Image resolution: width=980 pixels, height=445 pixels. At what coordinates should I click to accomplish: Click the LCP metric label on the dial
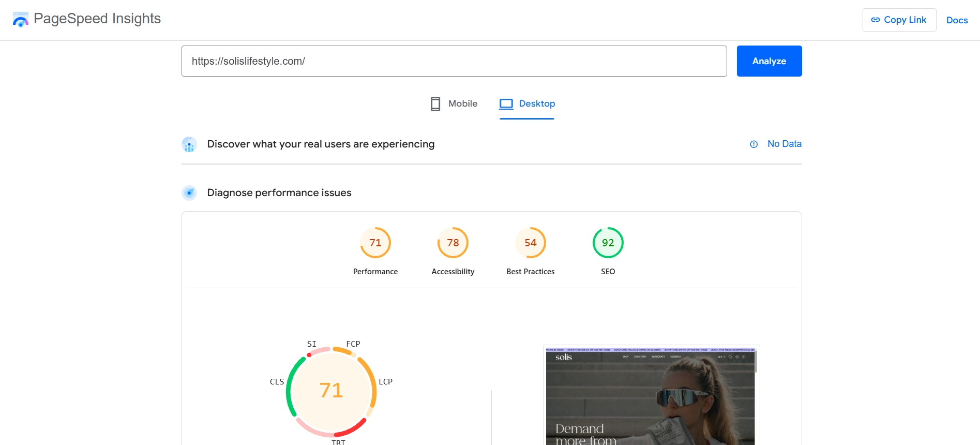[386, 381]
